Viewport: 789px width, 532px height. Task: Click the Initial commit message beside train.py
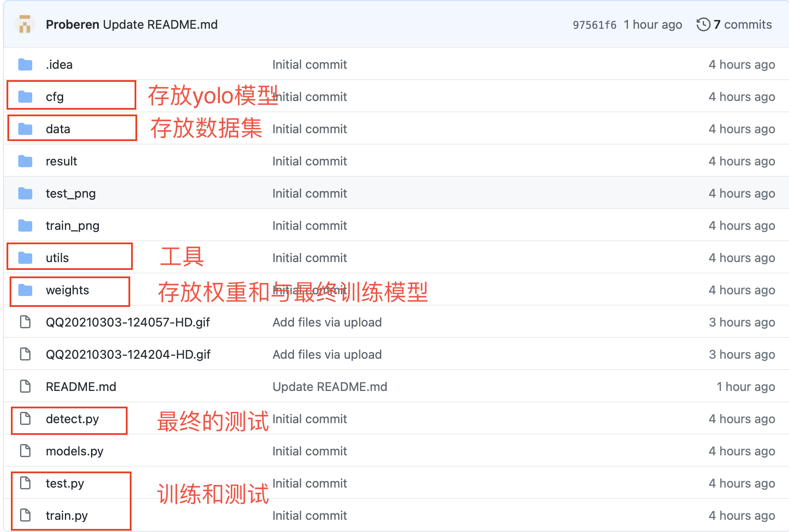310,515
